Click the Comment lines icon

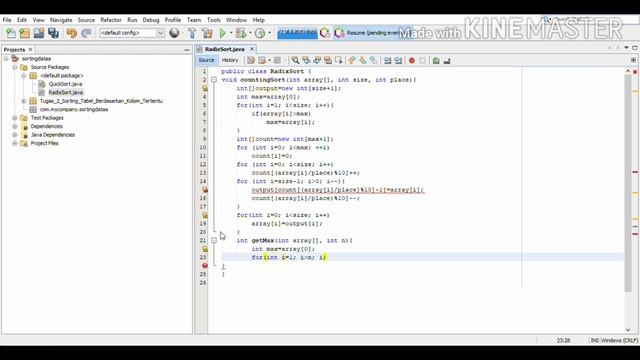pyautogui.click(x=436, y=60)
